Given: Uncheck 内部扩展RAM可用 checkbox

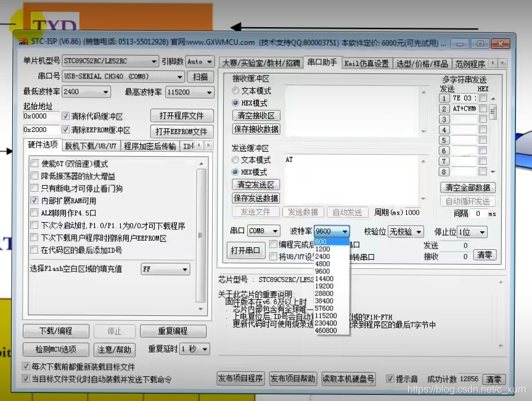Looking at the screenshot, I should [x=35, y=200].
